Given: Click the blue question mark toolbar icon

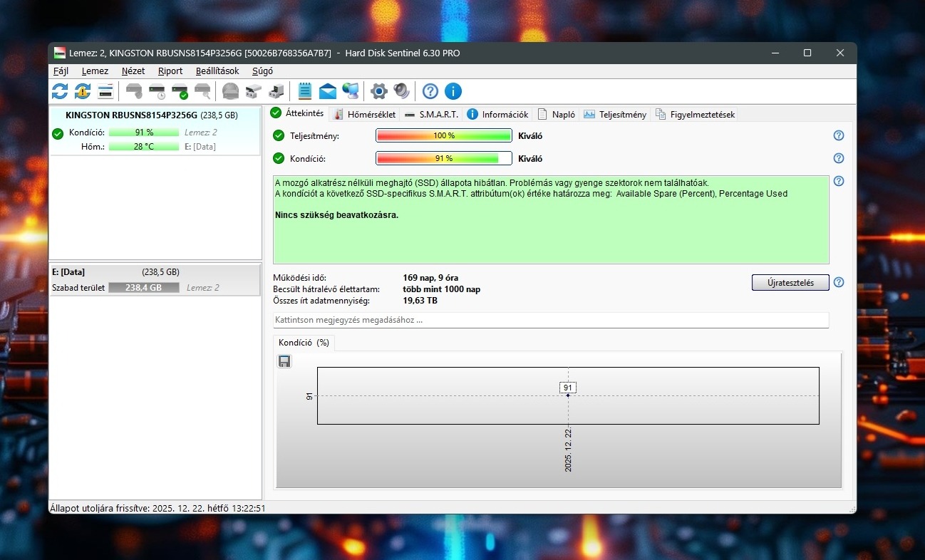Looking at the screenshot, I should [x=430, y=91].
